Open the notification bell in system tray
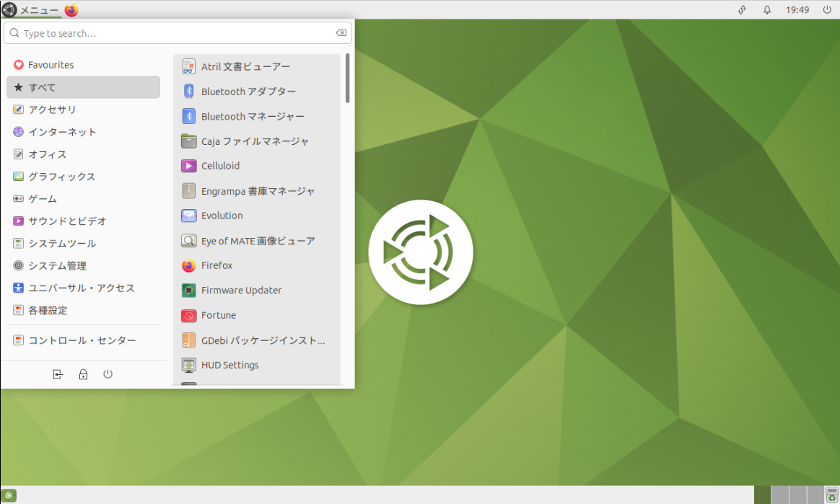The image size is (840, 504). point(767,10)
